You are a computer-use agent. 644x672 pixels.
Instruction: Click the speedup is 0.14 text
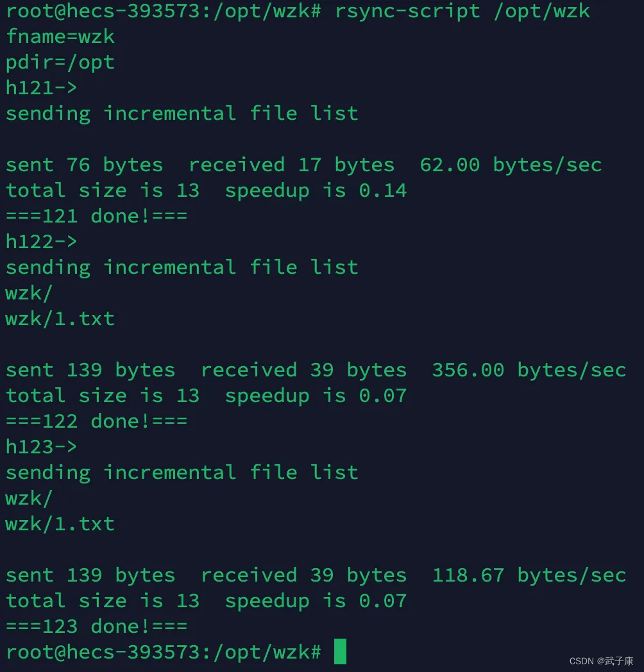(x=316, y=191)
